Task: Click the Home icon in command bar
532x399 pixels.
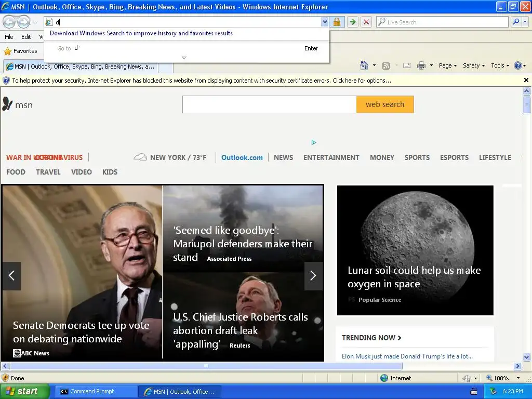Action: 364,65
